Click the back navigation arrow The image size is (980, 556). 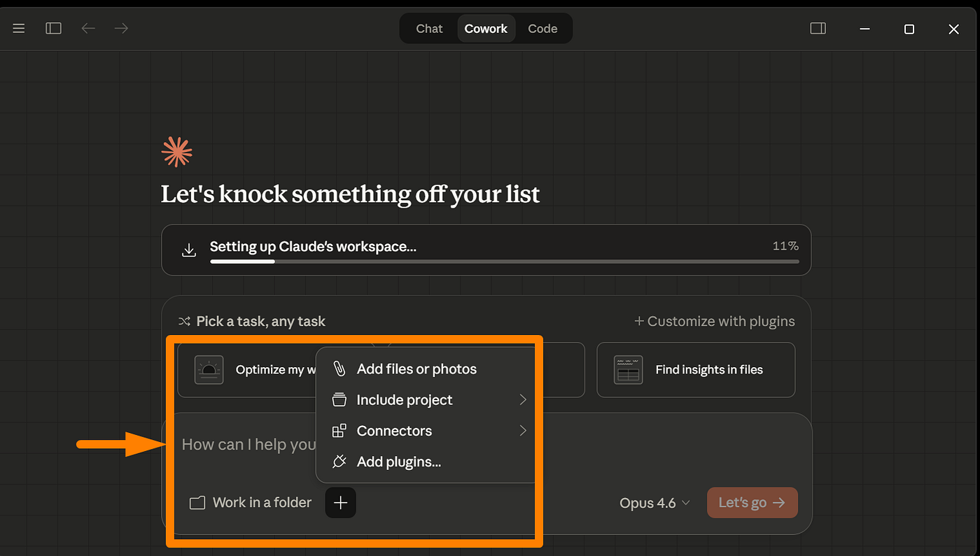[x=88, y=29]
